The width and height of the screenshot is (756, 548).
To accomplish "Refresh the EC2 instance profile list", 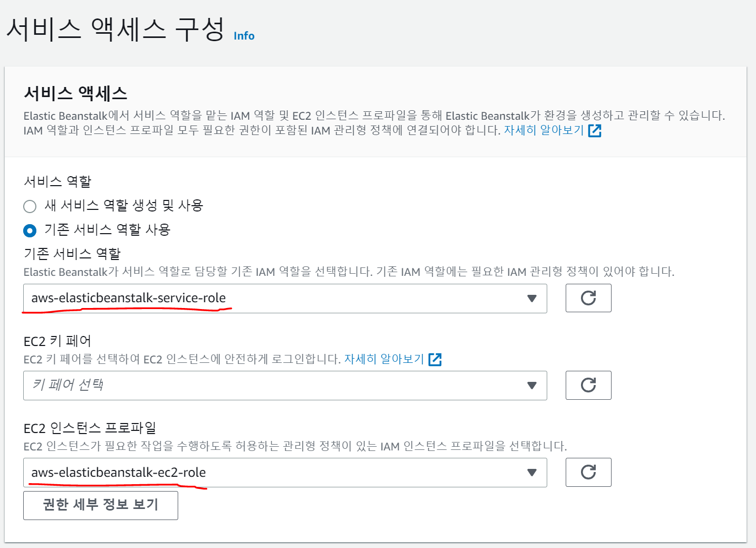I will [588, 472].
